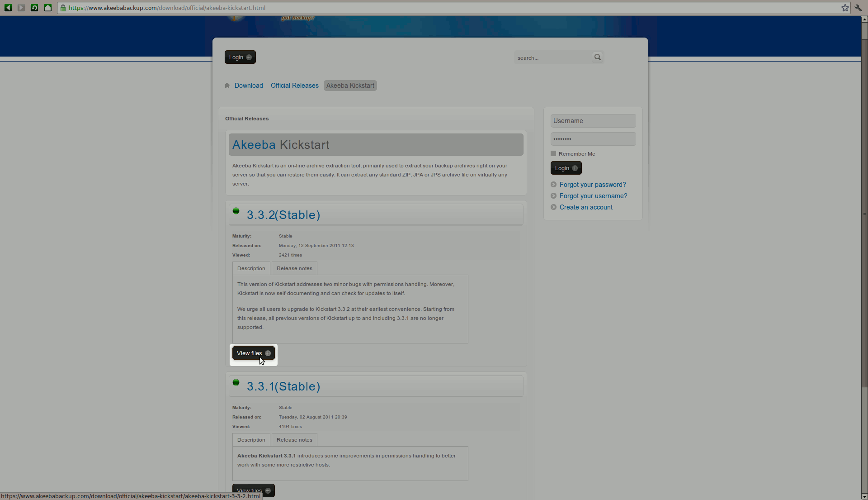Click the scrollbar up arrow
The width and height of the screenshot is (868, 500).
864,19
